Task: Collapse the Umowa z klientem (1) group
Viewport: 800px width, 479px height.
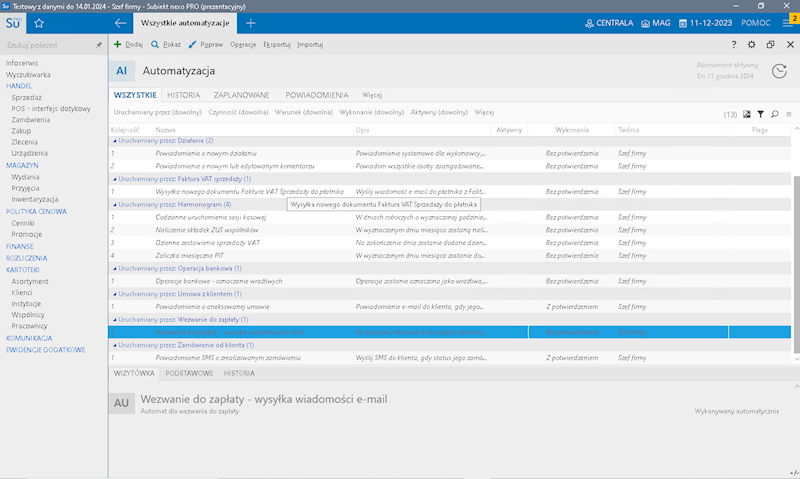Action: pyautogui.click(x=115, y=294)
